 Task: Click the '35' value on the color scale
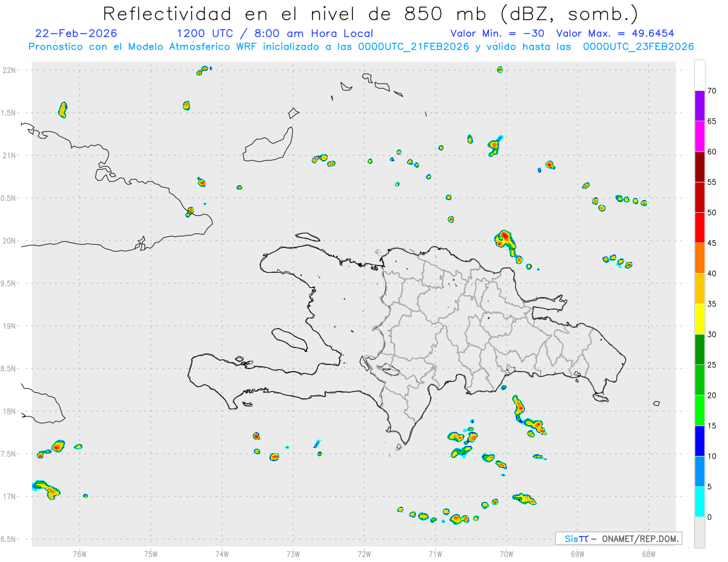pos(712,304)
